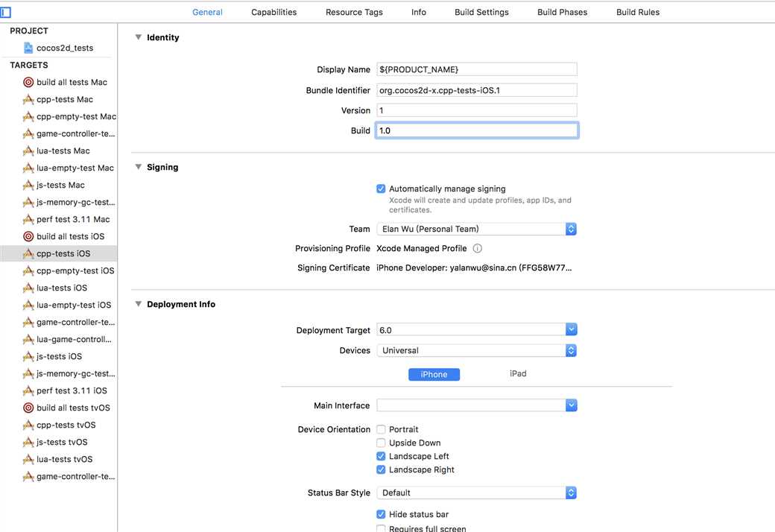Viewport: 775px width, 532px height.
Task: Uncheck Landscape Right orientation
Action: click(x=381, y=469)
